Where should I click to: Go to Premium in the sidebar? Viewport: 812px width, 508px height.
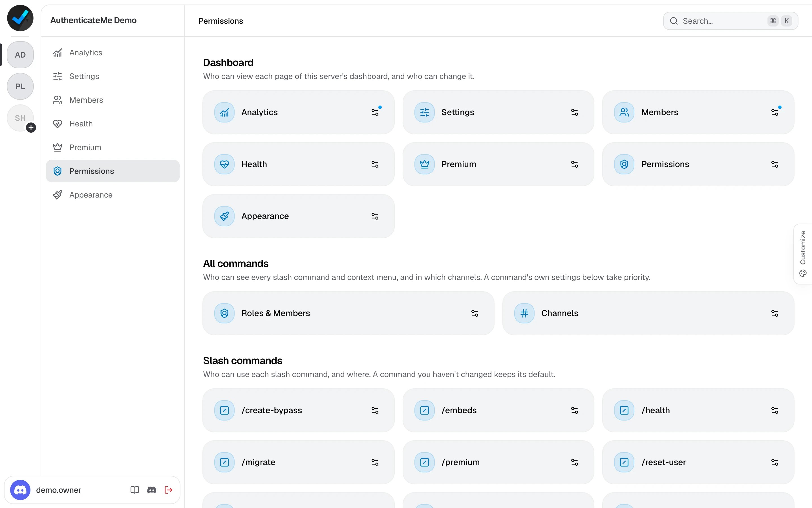tap(113, 148)
